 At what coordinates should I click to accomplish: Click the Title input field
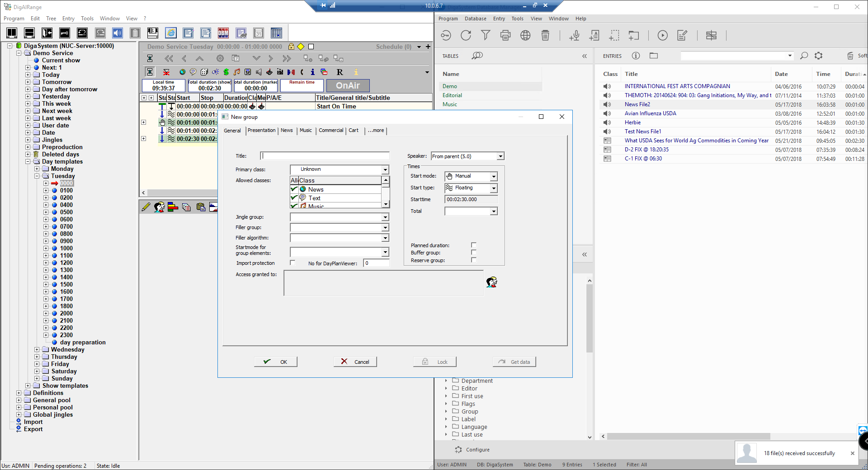[325, 156]
